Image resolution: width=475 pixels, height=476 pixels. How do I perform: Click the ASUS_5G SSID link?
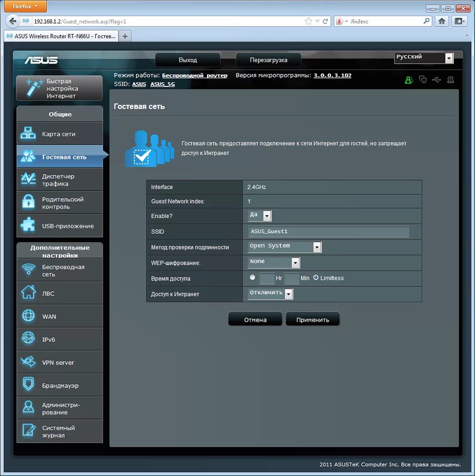[162, 84]
